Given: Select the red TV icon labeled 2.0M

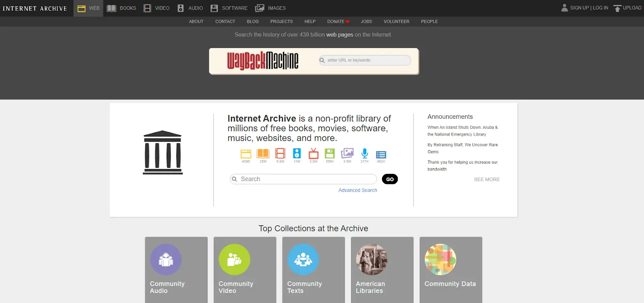Looking at the screenshot, I should (314, 153).
